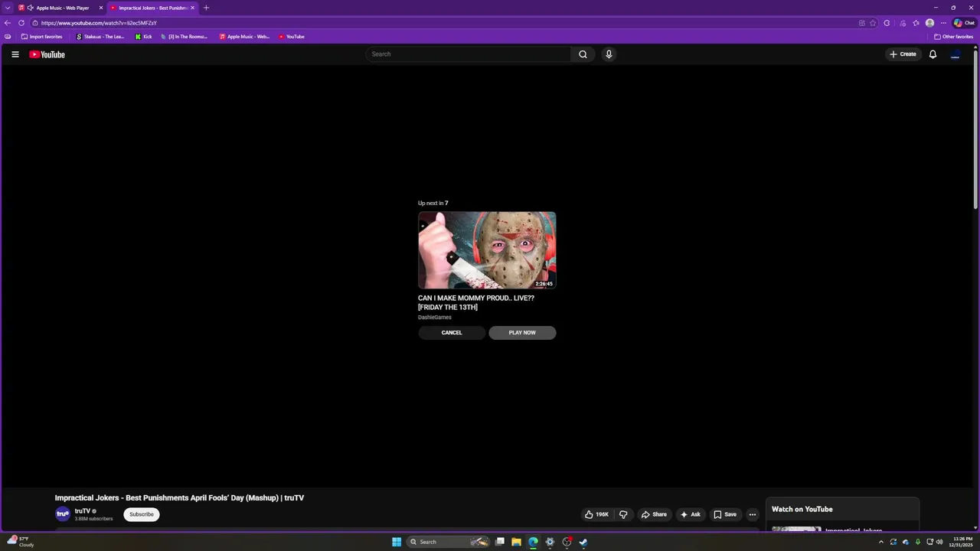Open the Import favorites bookmark
This screenshot has width=980, height=551.
tap(42, 37)
